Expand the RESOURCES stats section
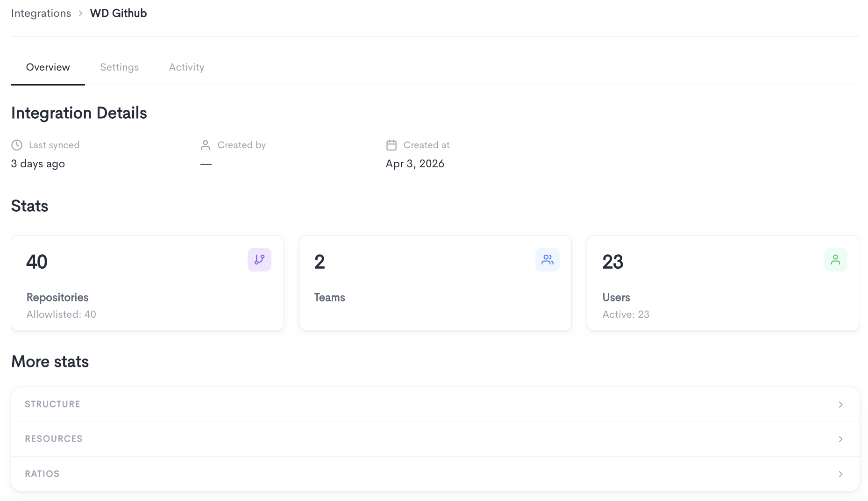The width and height of the screenshot is (868, 501). (435, 439)
